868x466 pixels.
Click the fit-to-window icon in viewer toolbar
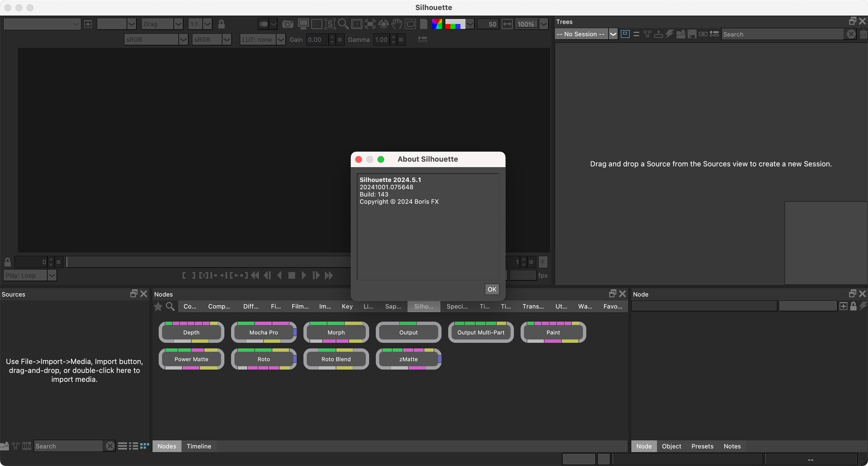(x=370, y=24)
